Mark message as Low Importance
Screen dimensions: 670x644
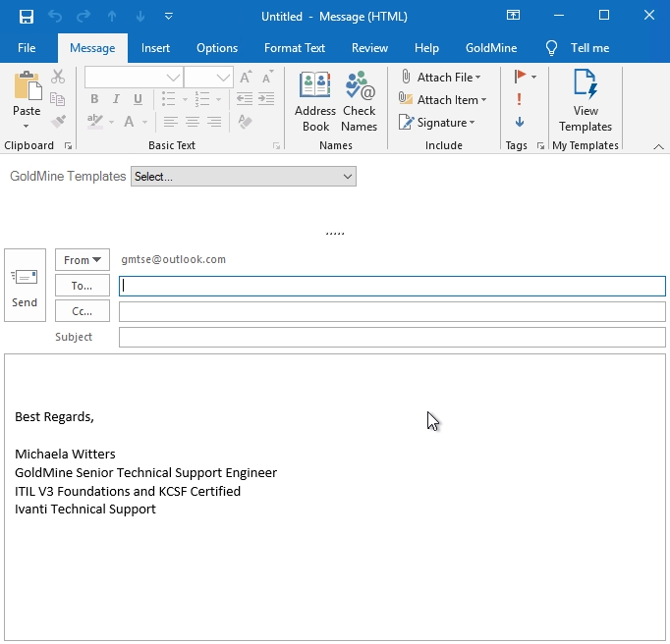[x=519, y=122]
